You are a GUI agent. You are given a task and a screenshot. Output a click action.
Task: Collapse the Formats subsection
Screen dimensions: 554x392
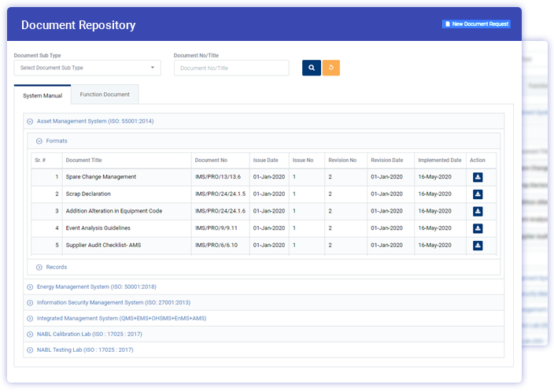39,141
